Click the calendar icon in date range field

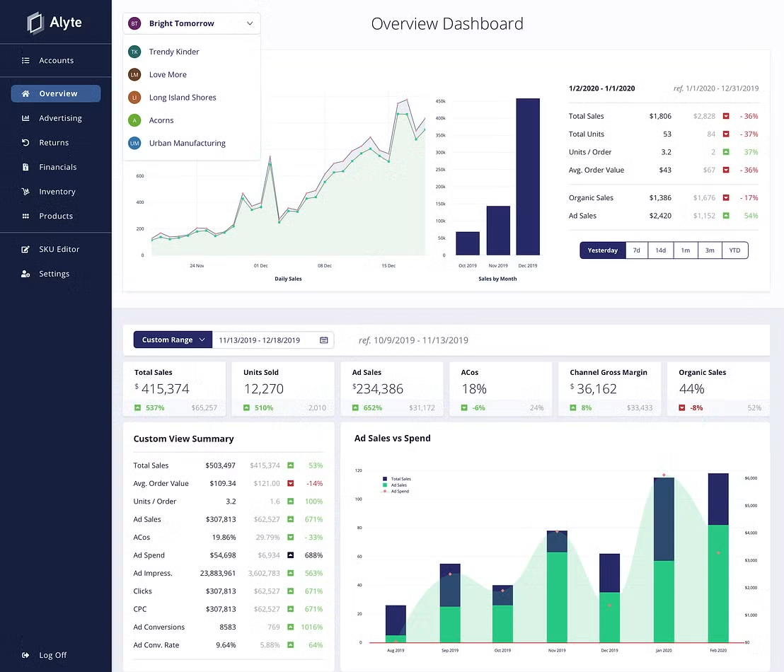[324, 340]
